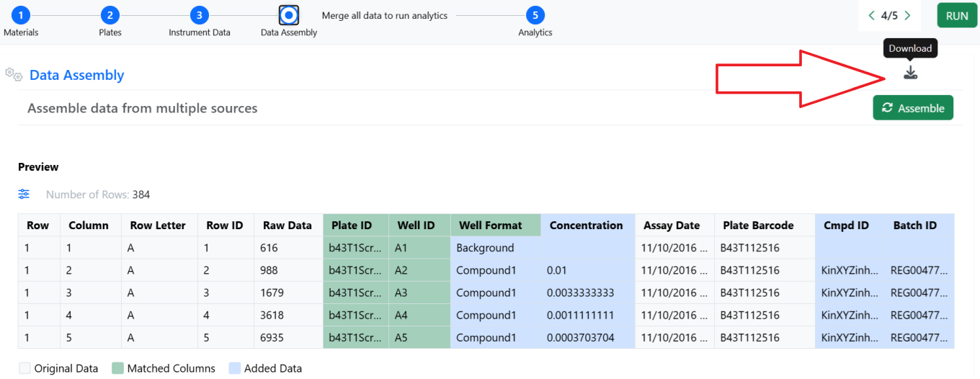
Task: Click the Download icon
Action: tap(910, 73)
